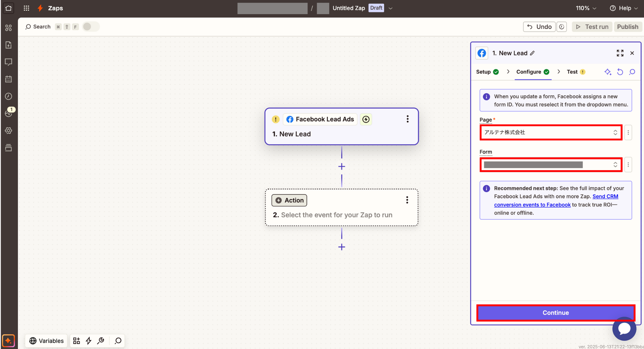This screenshot has width=644, height=349.
Task: Open the Page dropdown アルテナ株式会社
Action: tap(551, 132)
